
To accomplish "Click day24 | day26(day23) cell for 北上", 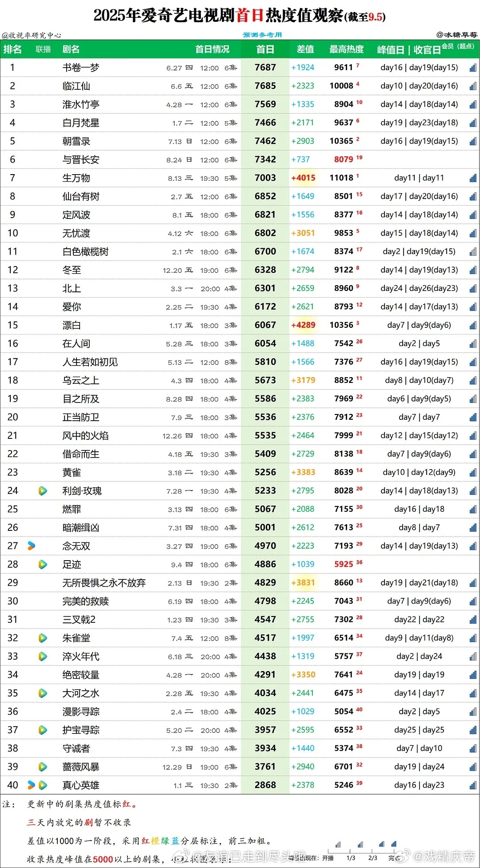I will 419,288.
